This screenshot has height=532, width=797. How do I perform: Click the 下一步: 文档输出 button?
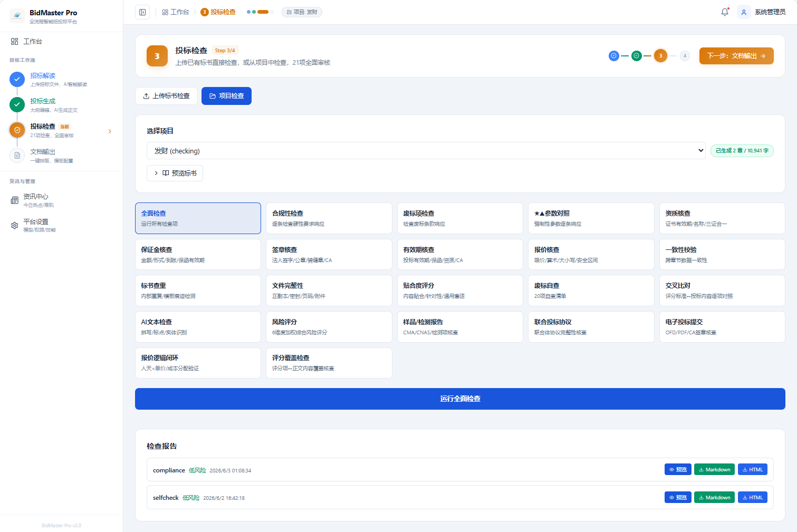point(736,56)
